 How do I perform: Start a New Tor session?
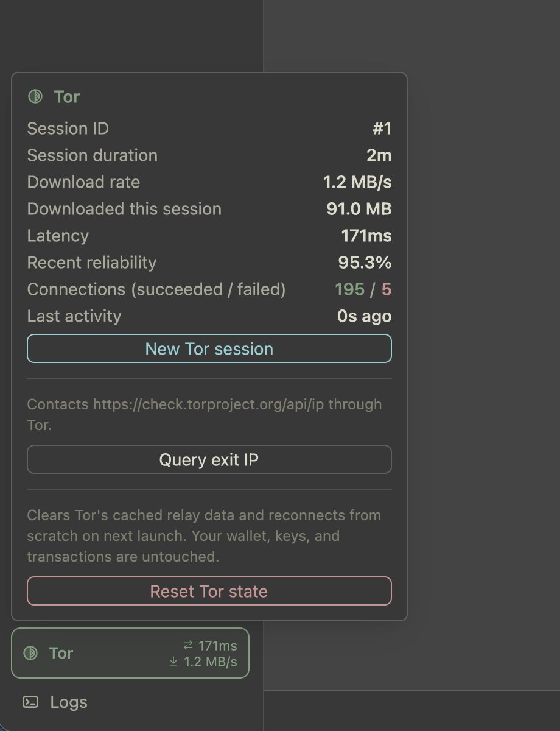tap(209, 349)
